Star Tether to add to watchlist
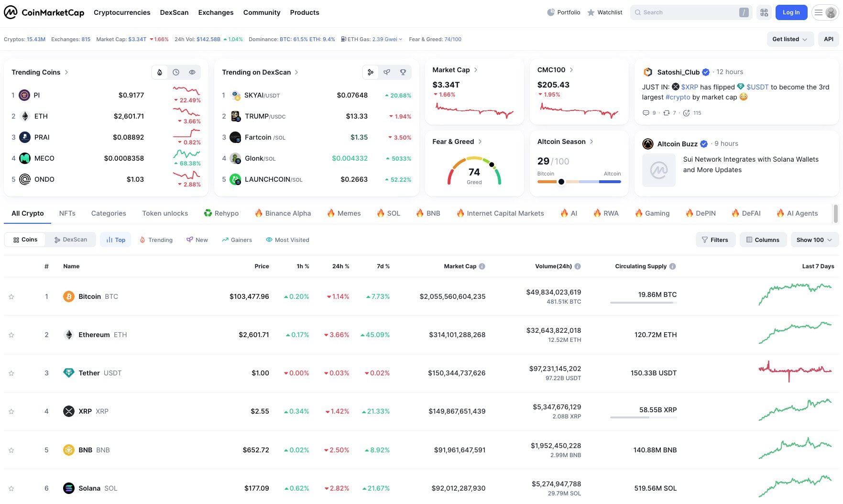The width and height of the screenshot is (843, 504). 11,373
